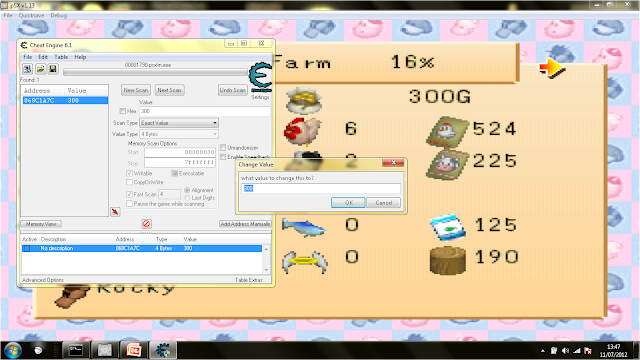The height and width of the screenshot is (360, 640).
Task: Toggle the Writable checkbox
Action: (x=129, y=173)
